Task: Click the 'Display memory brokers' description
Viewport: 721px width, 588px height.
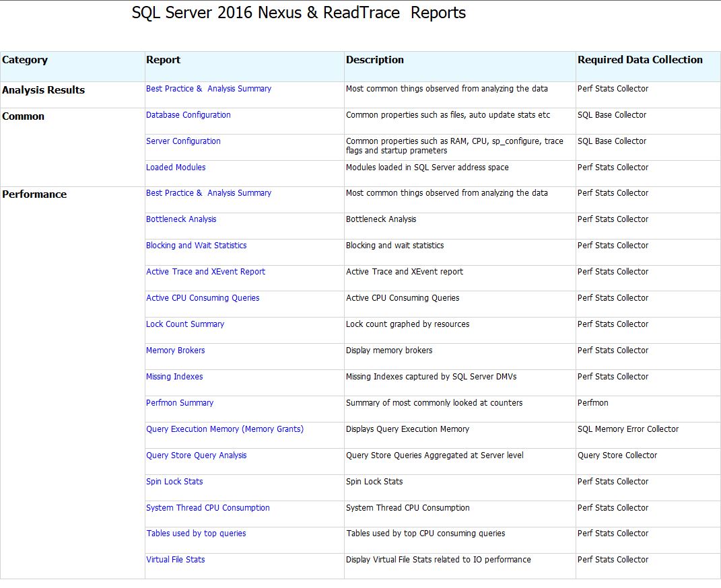Action: (390, 350)
